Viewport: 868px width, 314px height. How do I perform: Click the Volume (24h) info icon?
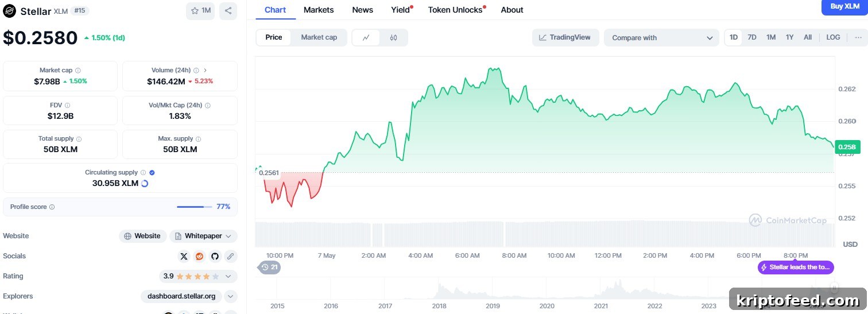tap(196, 70)
